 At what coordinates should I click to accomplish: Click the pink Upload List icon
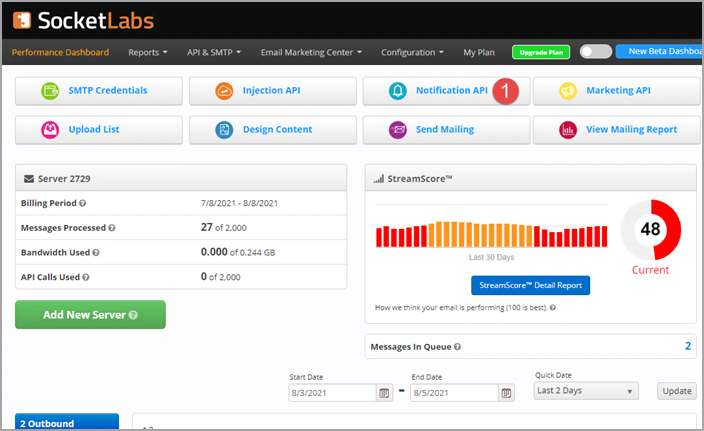click(50, 130)
